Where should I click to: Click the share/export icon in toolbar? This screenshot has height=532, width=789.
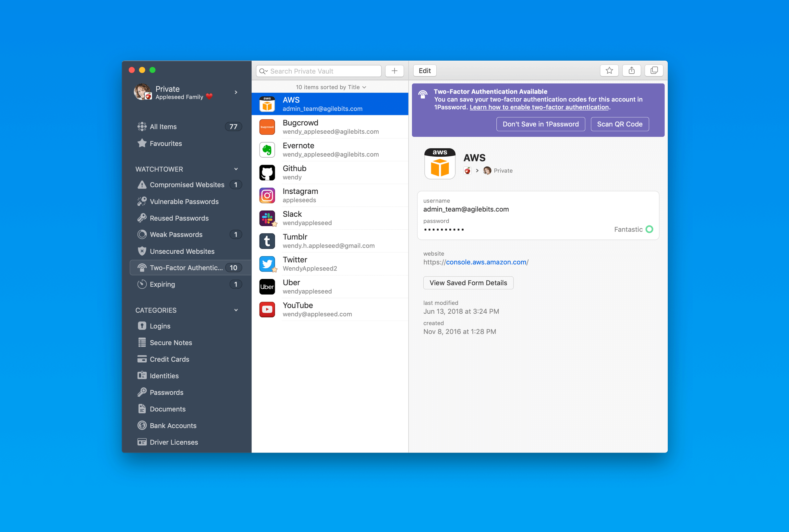click(630, 70)
